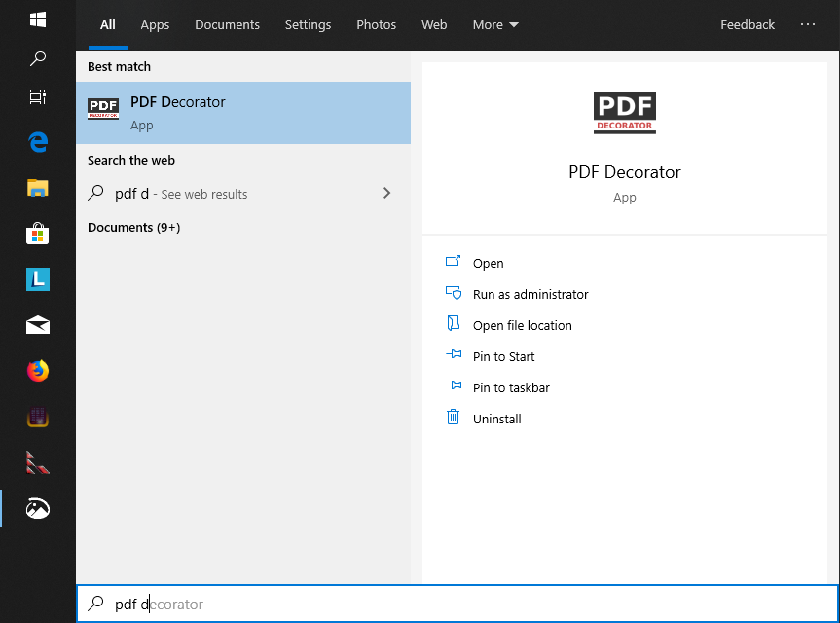Image resolution: width=840 pixels, height=623 pixels.
Task: Launch Microsoft Edge from the taskbar
Action: [x=37, y=141]
